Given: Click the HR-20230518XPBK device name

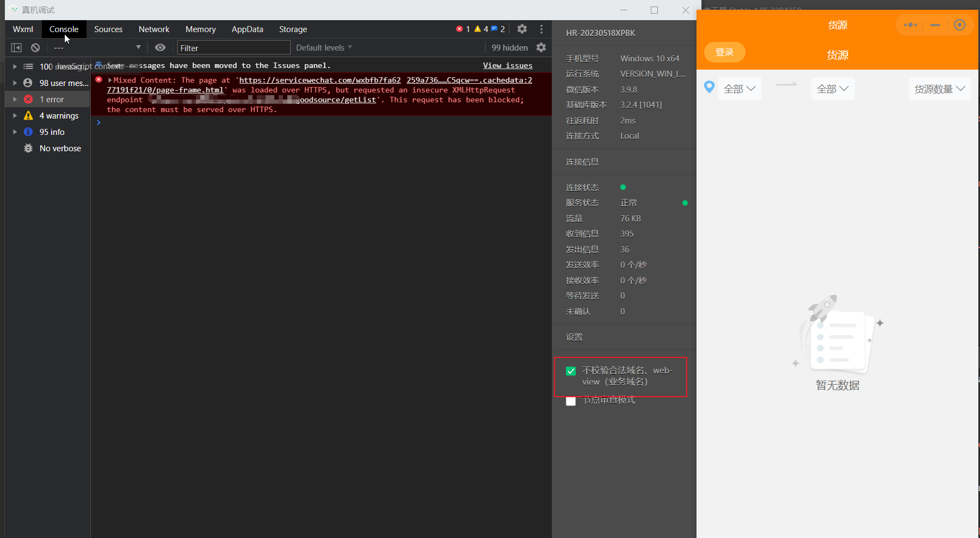Looking at the screenshot, I should [600, 33].
